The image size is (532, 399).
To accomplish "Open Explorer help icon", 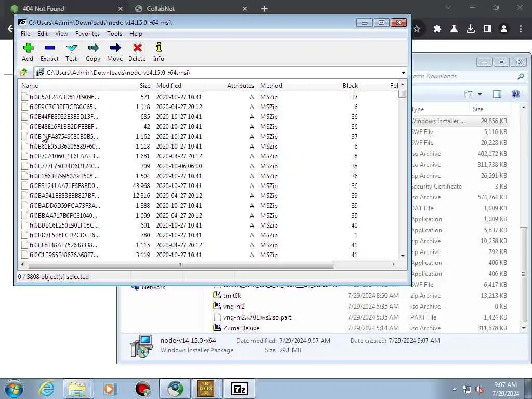I will (x=516, y=94).
